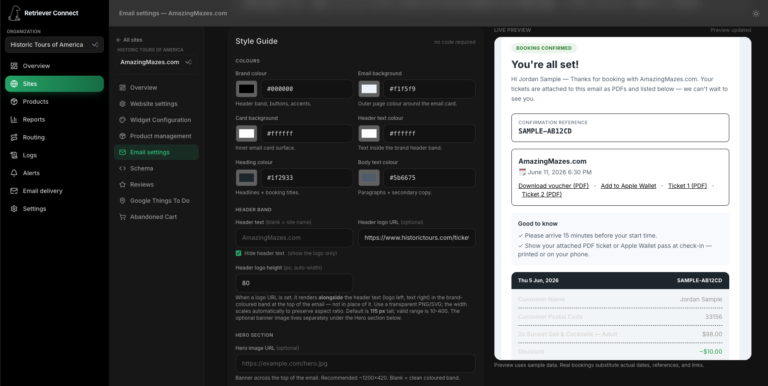Click the Email settings envelope icon
This screenshot has width=768, height=386.
(122, 152)
